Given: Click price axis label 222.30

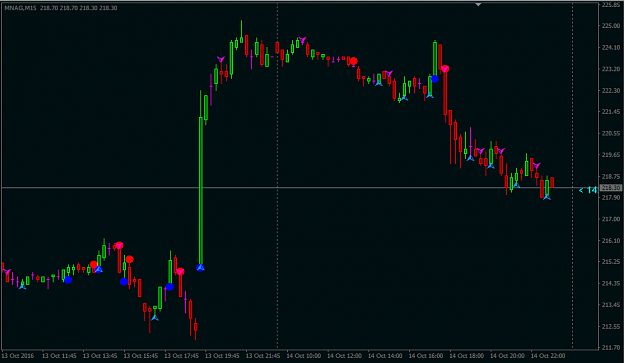Looking at the screenshot, I should point(611,90).
